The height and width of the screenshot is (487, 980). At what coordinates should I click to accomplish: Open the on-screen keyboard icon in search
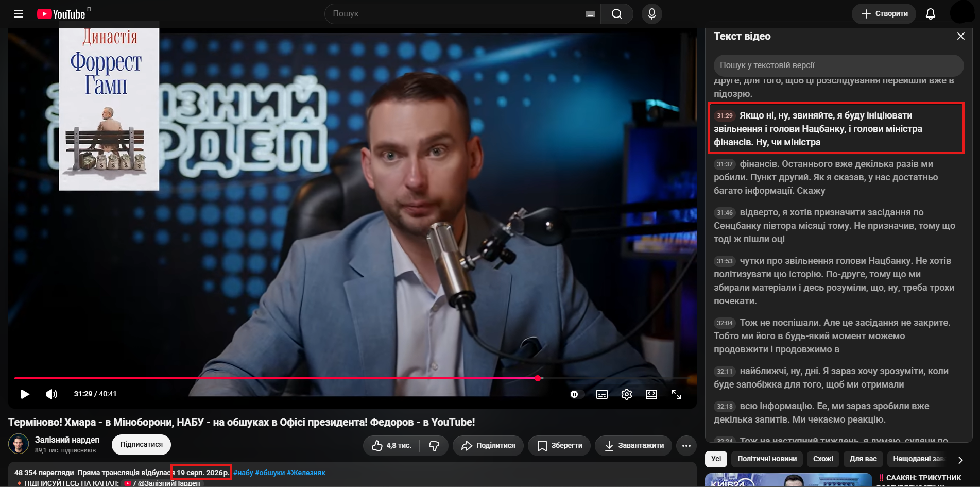(x=590, y=14)
